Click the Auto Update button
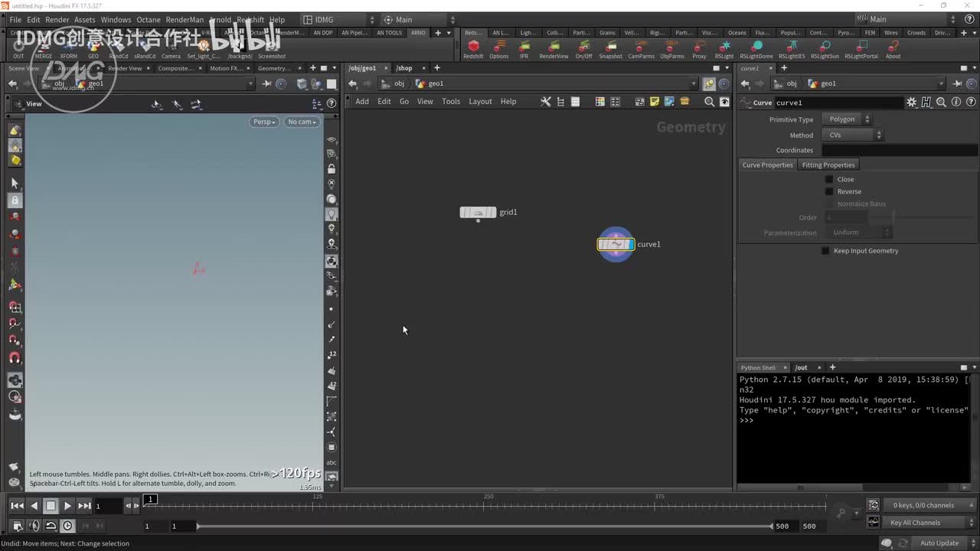Screen dimensions: 980x551 click(x=939, y=543)
